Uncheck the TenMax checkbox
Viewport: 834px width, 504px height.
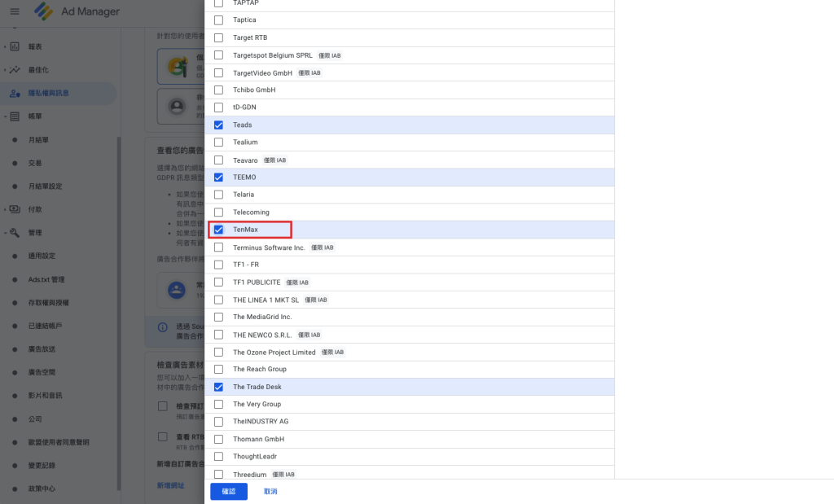[x=218, y=230]
